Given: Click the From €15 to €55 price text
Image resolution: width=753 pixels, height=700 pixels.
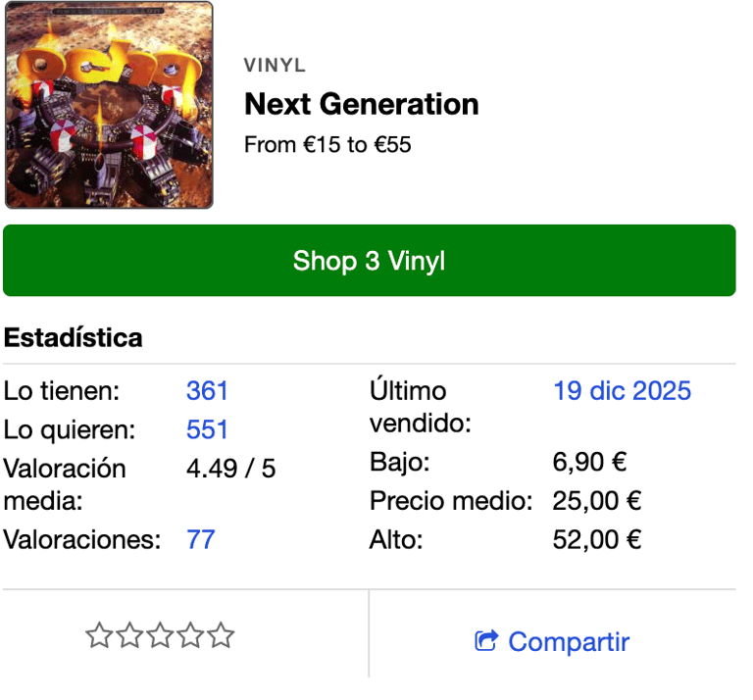Looking at the screenshot, I should tap(327, 145).
